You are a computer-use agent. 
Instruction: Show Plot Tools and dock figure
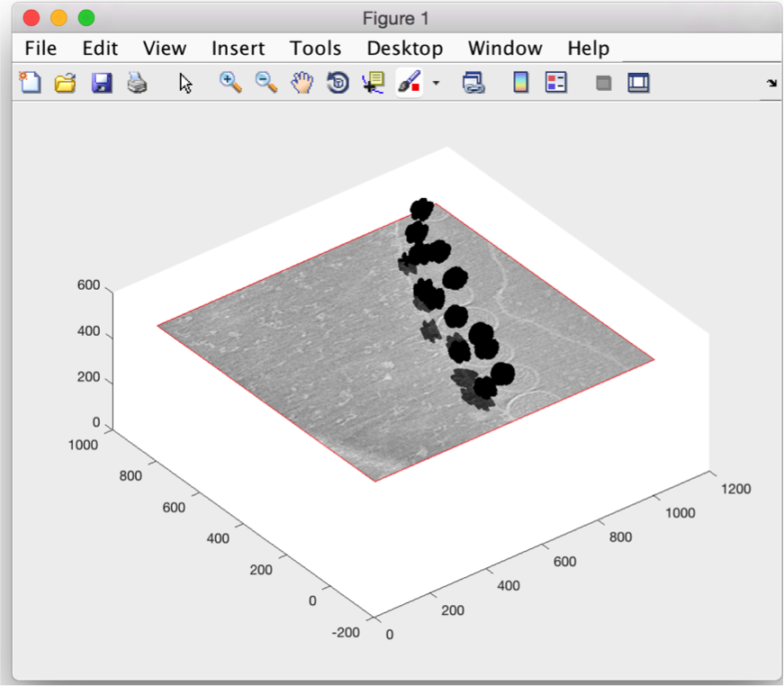(x=638, y=83)
